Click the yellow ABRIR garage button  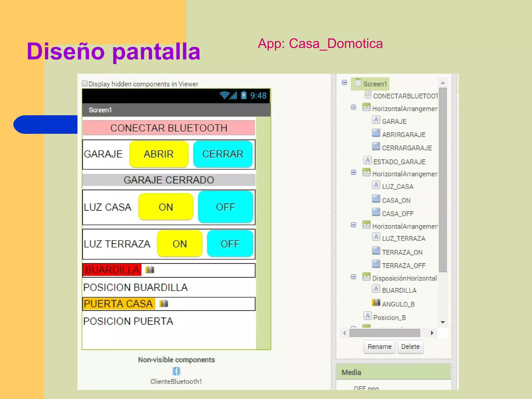[159, 154]
